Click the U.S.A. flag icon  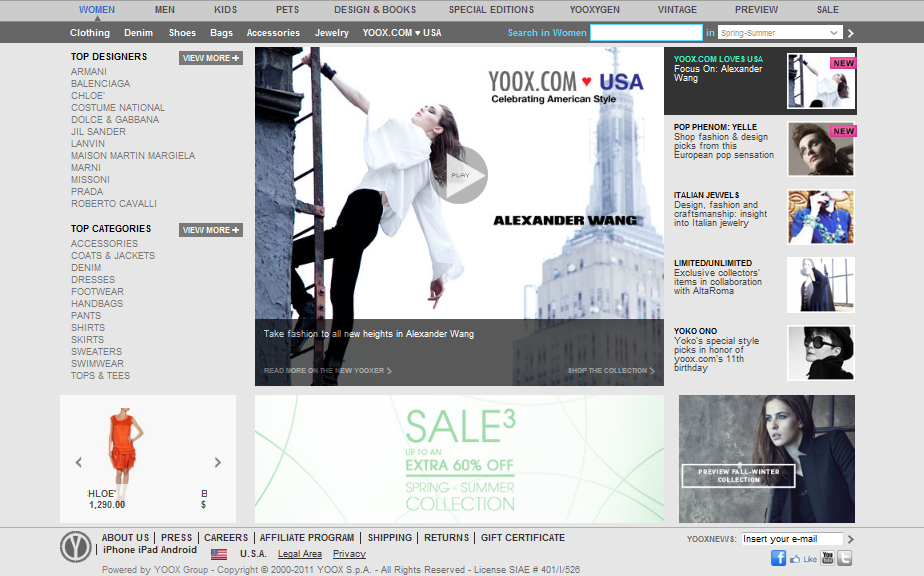click(220, 552)
